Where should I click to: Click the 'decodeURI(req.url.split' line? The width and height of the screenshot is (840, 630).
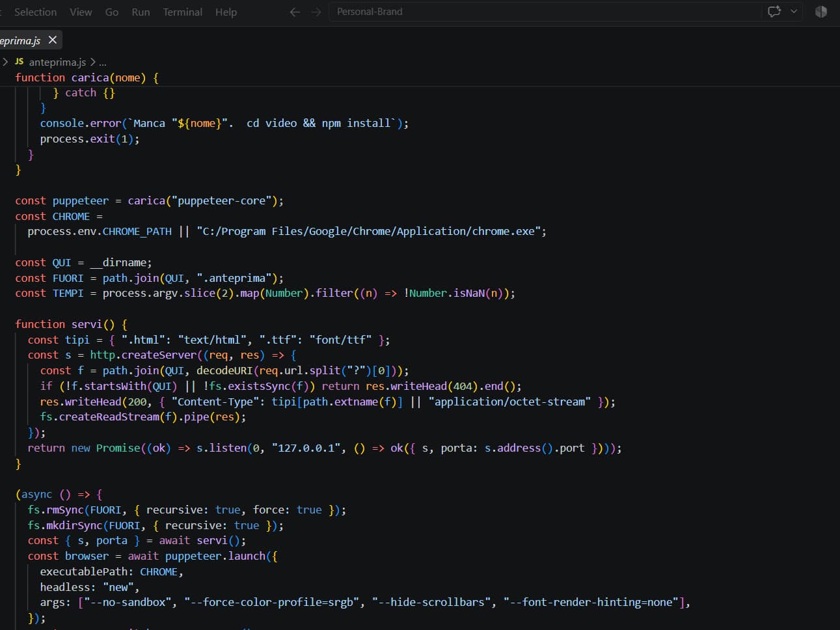tap(224, 370)
